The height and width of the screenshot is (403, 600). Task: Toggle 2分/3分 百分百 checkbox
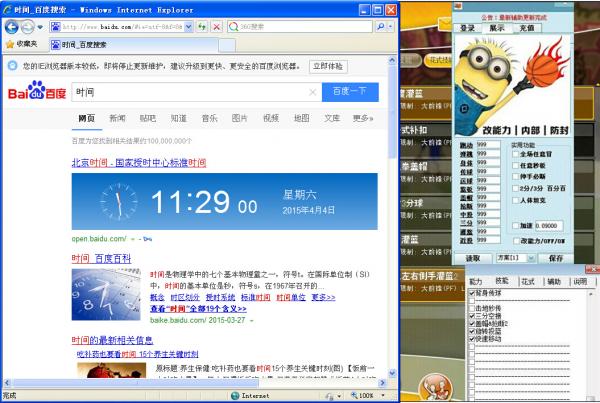[x=515, y=188]
